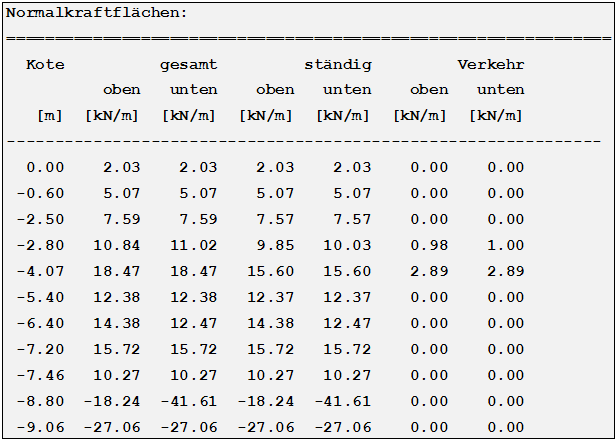Viewport: 616px width, 439px height.
Task: Select Kote value -4.07
Action: (40, 271)
